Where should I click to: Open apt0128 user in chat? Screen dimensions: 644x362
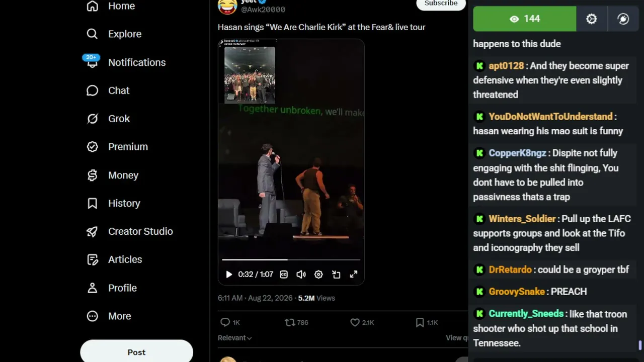pos(506,66)
